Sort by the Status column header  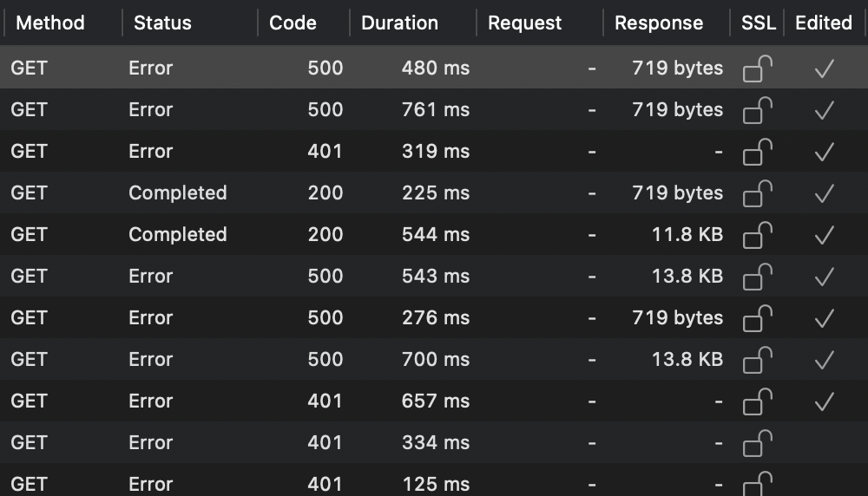pyautogui.click(x=162, y=23)
